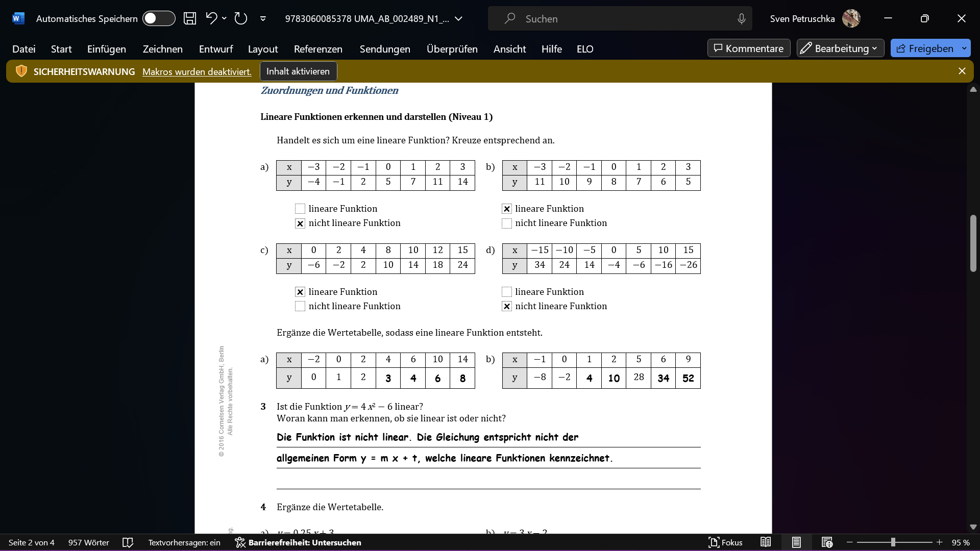Viewport: 980px width, 551px height.
Task: Open the Kommentare pane
Action: tap(749, 48)
